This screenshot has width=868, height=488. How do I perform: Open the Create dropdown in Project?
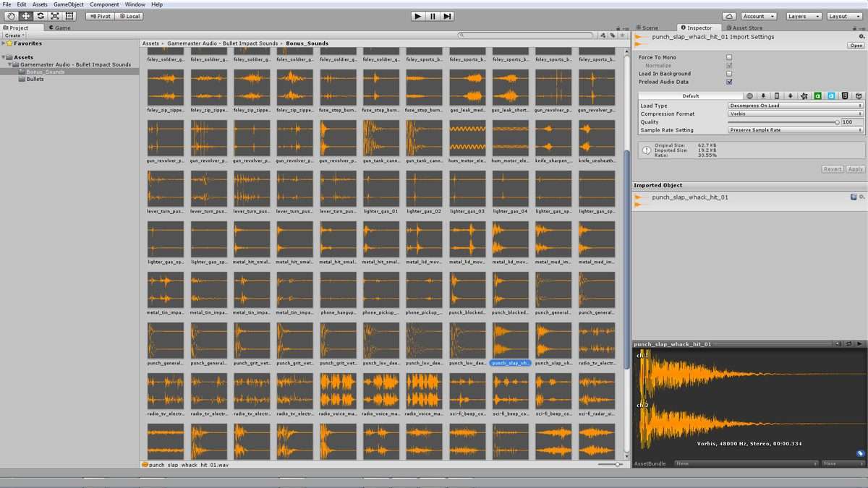click(x=14, y=35)
